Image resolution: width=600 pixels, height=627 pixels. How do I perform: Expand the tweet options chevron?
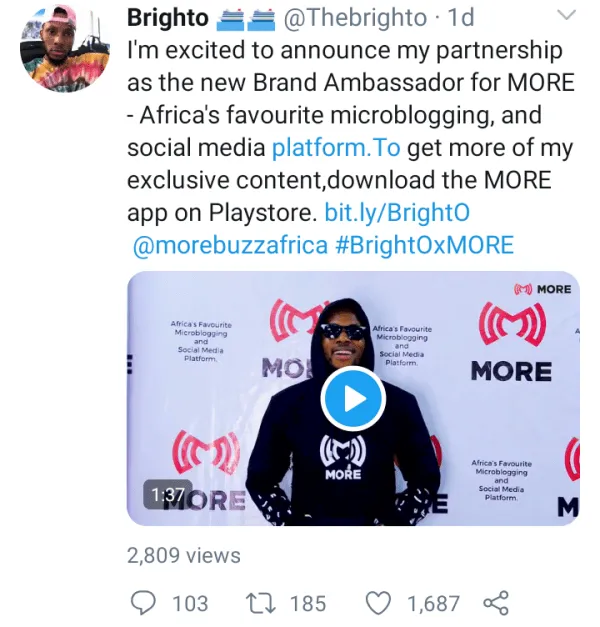click(x=566, y=15)
